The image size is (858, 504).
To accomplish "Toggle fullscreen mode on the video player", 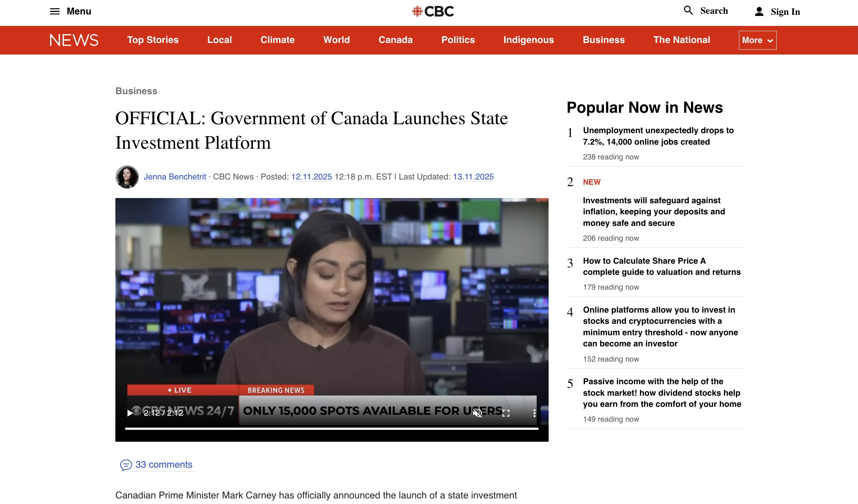I will point(506,413).
